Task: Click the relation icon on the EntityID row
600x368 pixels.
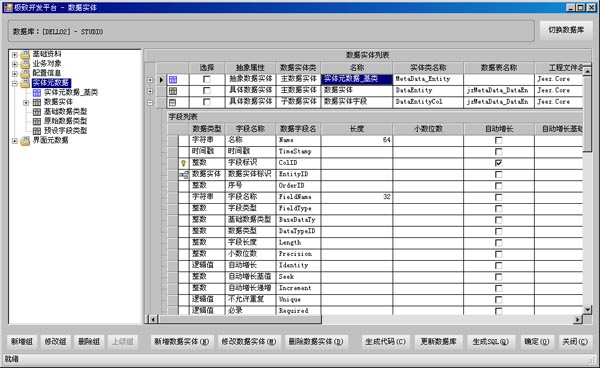Action: pyautogui.click(x=184, y=174)
